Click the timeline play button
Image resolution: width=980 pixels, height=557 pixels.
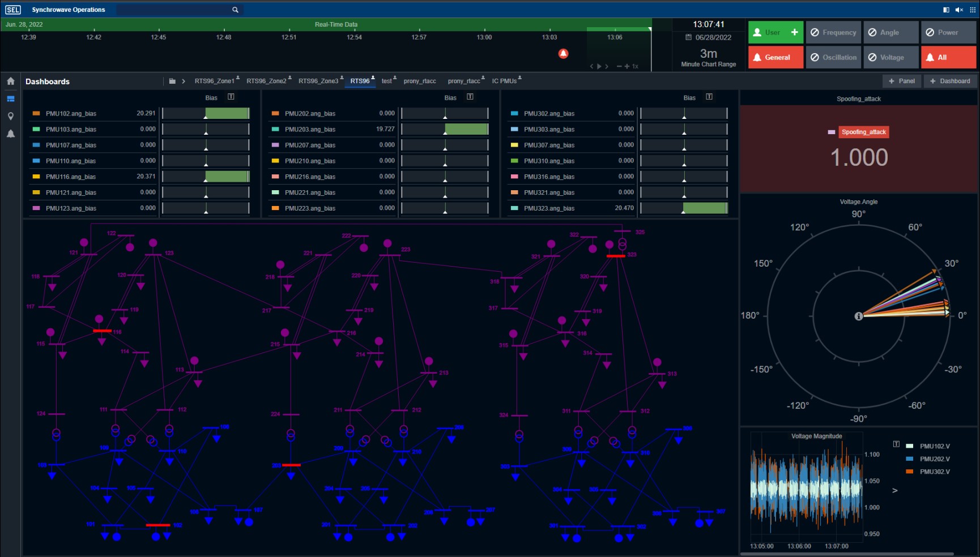pos(599,66)
